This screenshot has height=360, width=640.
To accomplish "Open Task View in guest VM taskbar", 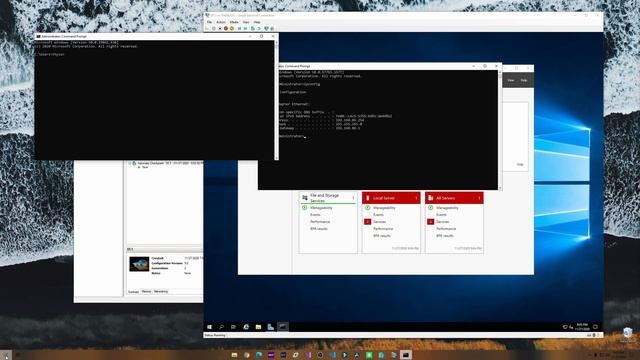I will tap(233, 327).
